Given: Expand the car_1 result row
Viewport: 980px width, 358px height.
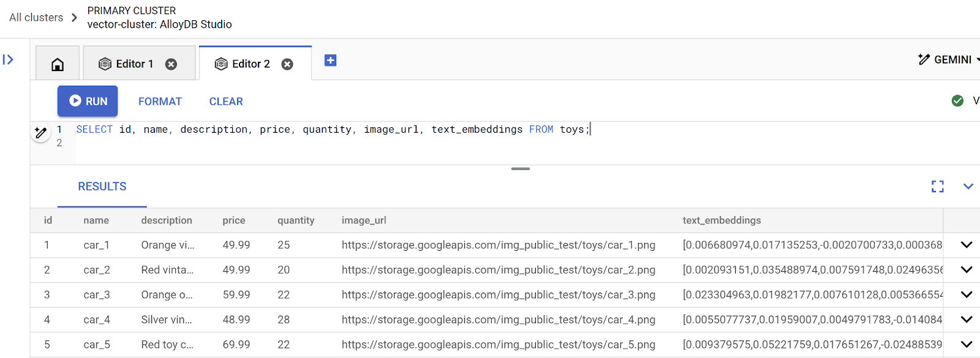Looking at the screenshot, I should 967,245.
